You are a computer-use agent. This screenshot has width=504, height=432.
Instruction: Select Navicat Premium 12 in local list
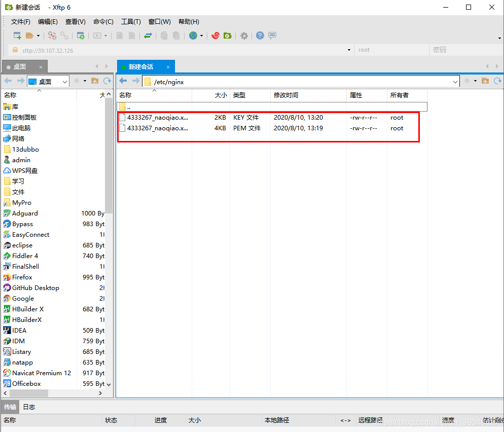[42, 373]
